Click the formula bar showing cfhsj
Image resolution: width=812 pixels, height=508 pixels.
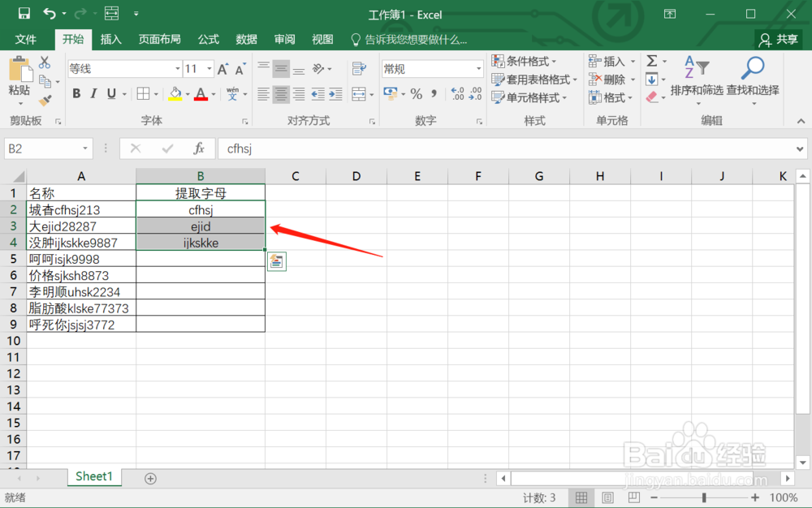pos(506,149)
